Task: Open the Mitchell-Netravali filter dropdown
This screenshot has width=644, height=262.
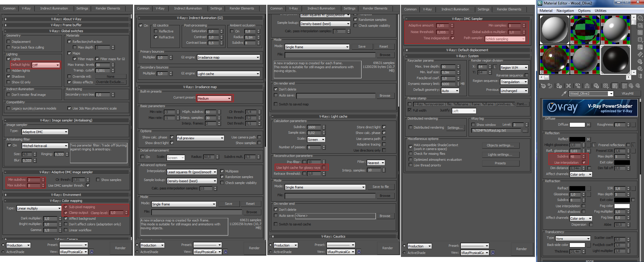Action: coord(45,146)
